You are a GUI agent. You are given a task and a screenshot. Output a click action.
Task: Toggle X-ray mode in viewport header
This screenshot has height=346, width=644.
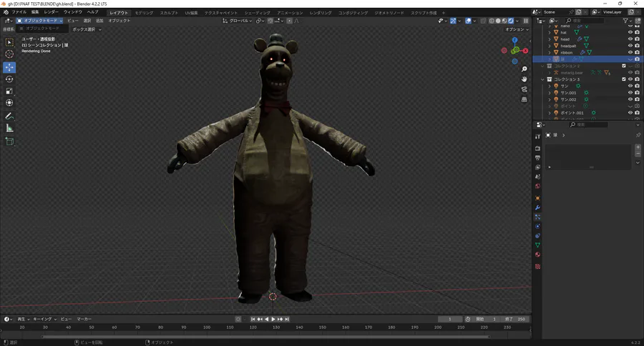pyautogui.click(x=483, y=21)
